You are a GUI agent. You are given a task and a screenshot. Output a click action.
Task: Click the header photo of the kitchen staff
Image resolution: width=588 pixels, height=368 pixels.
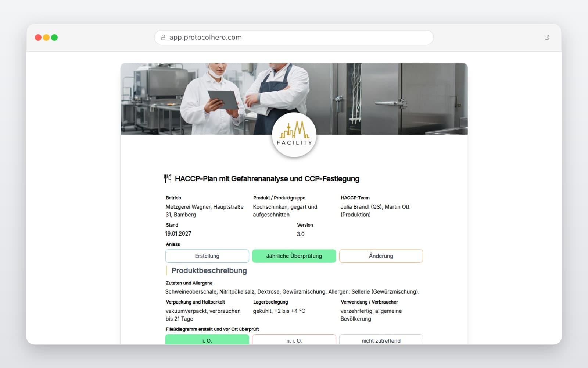click(294, 99)
